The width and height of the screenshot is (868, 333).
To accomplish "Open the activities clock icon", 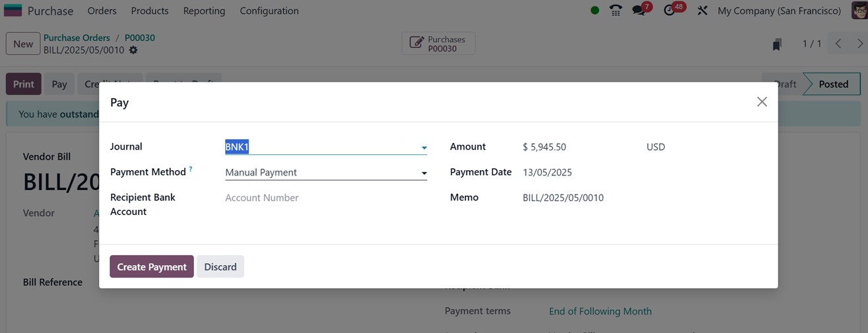I will 669,11.
